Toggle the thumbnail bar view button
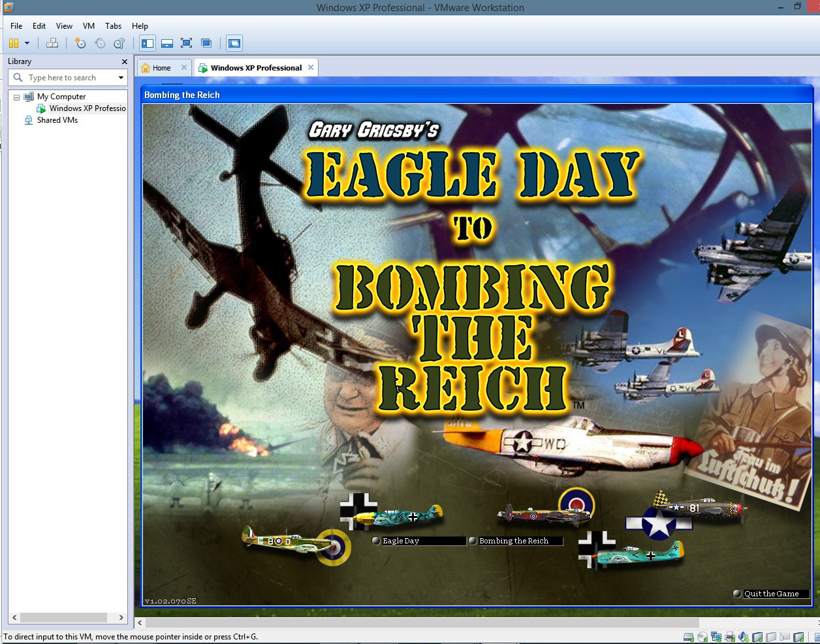 (167, 43)
